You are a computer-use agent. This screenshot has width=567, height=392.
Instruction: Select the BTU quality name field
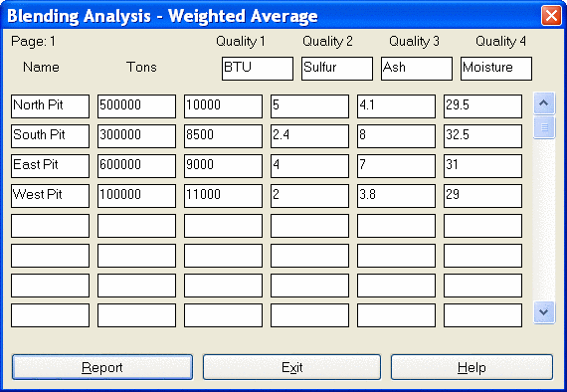point(258,69)
